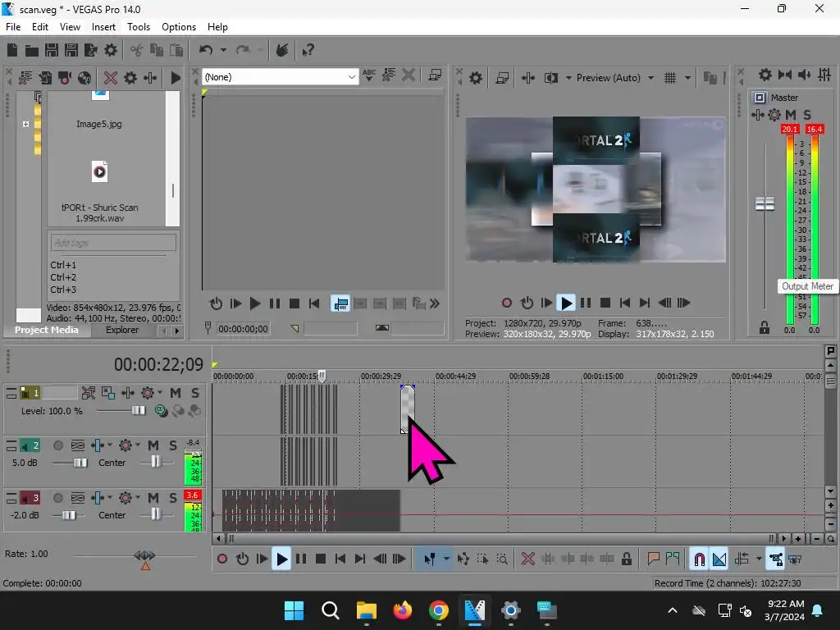The height and width of the screenshot is (630, 840).
Task: Open a project with the folder icon
Action: click(x=32, y=50)
